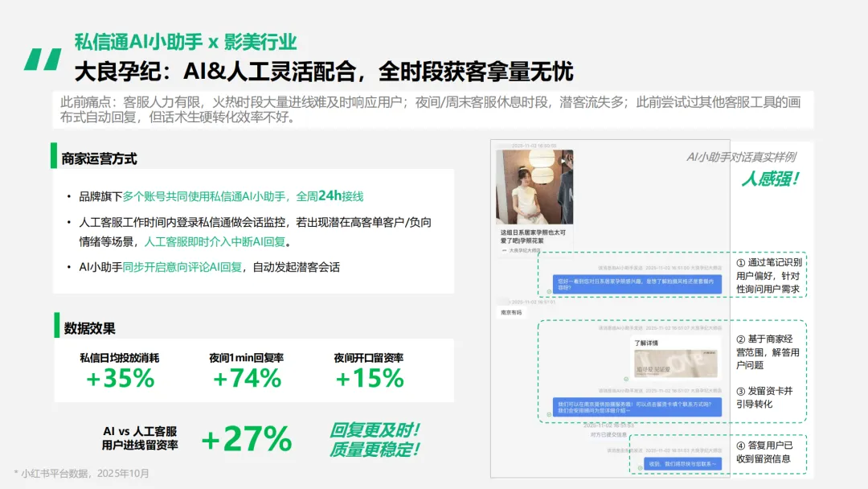Click the pain point paragraph starting '此前痛点'

(430, 109)
